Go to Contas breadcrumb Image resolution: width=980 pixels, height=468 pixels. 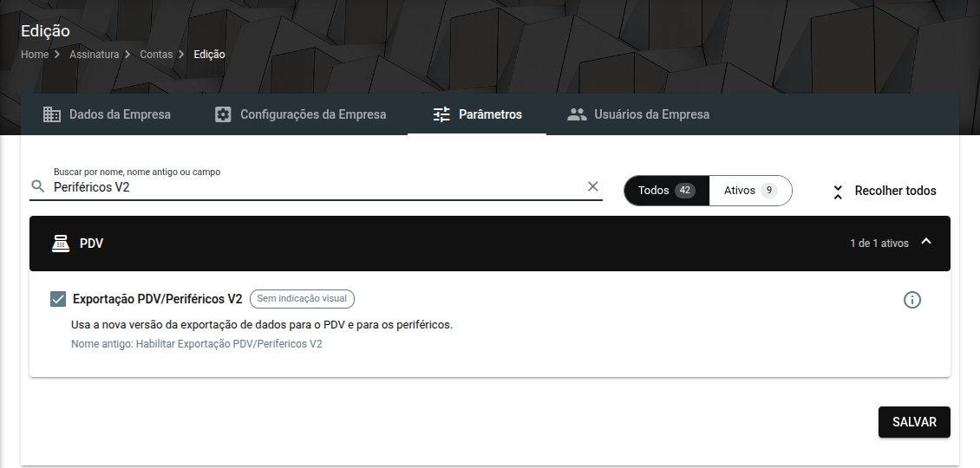coord(156,55)
